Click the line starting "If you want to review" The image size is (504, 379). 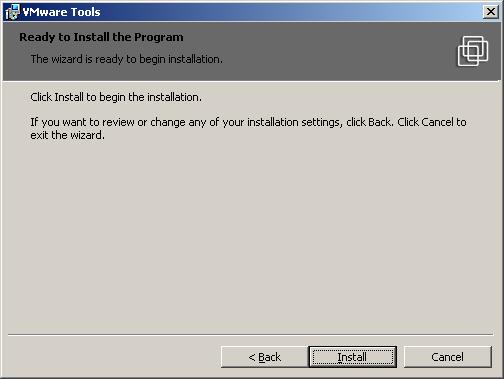tap(248, 122)
